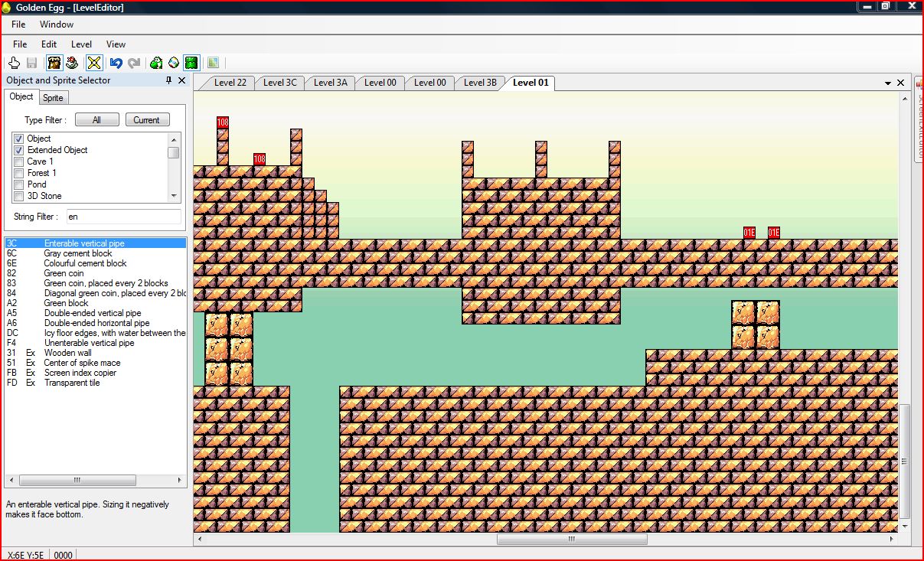Select 3C Enterable vertical pipe row

[95, 243]
